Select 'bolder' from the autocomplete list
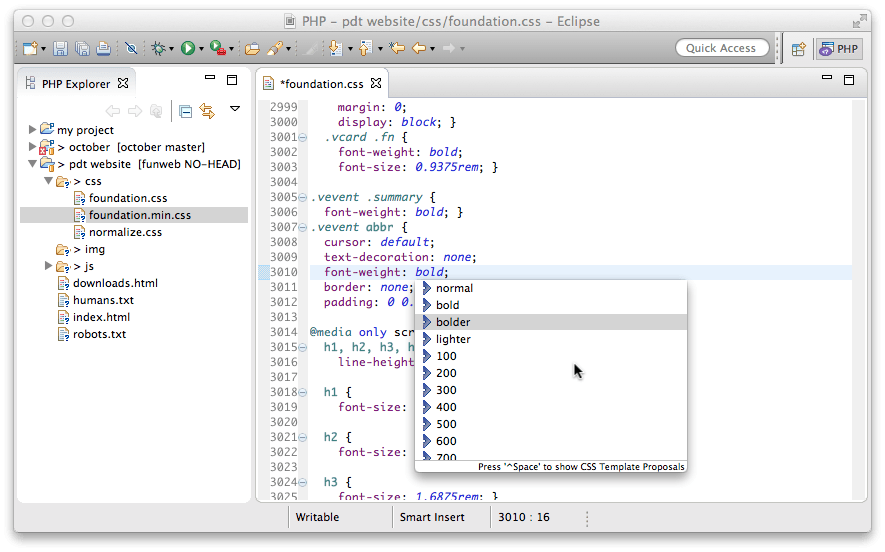The image size is (885, 552). (x=453, y=322)
